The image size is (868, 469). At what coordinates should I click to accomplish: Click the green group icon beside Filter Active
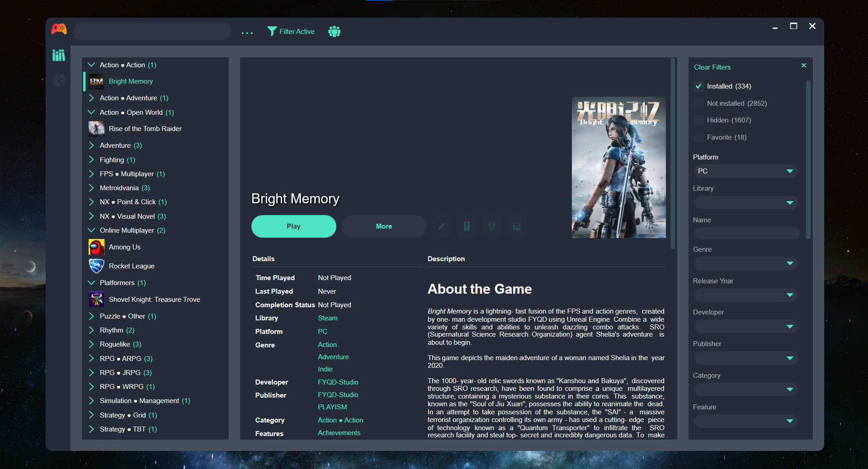coord(334,31)
